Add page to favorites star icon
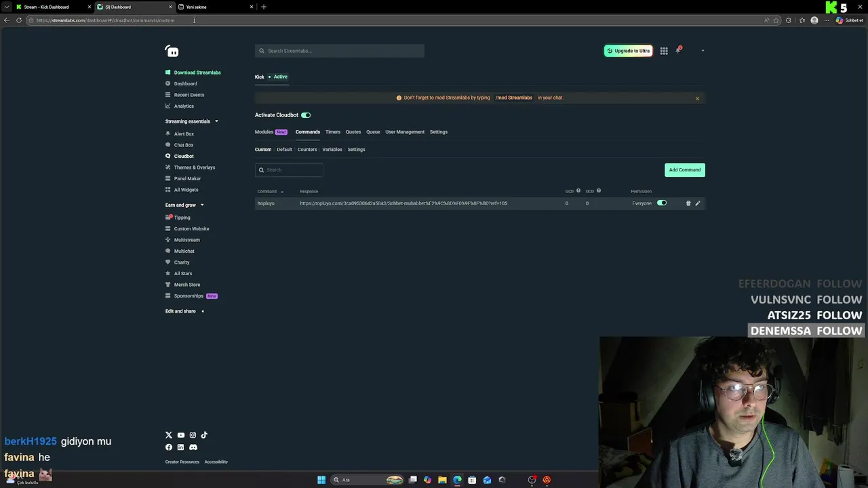This screenshot has width=868, height=488. 776,20
